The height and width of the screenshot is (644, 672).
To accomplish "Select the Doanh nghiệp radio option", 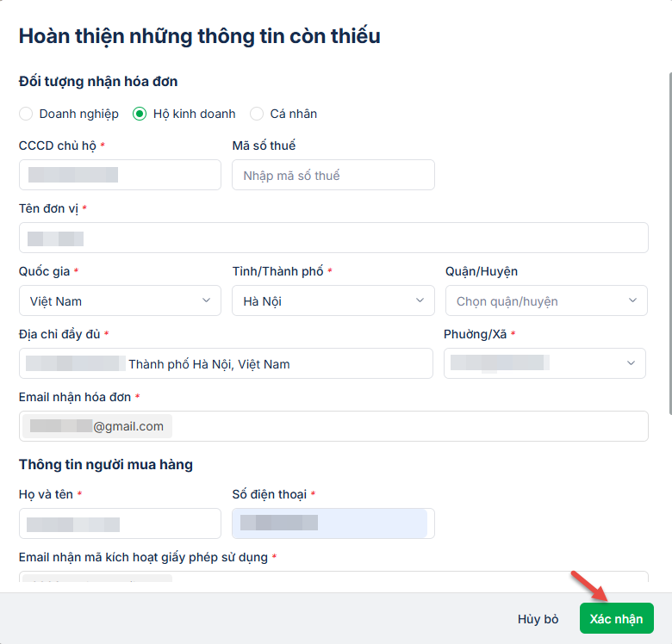I will point(26,114).
